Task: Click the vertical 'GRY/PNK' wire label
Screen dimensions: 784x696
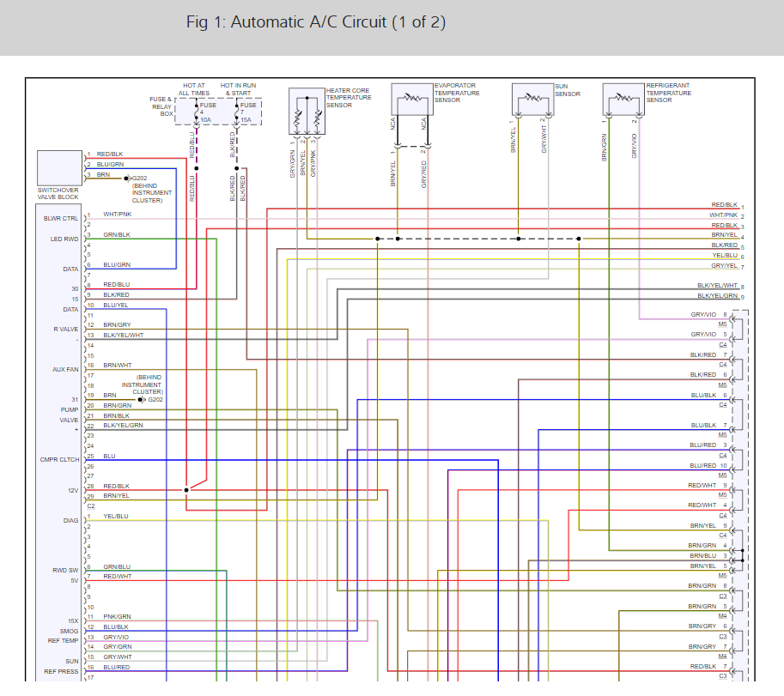Action: [x=313, y=163]
